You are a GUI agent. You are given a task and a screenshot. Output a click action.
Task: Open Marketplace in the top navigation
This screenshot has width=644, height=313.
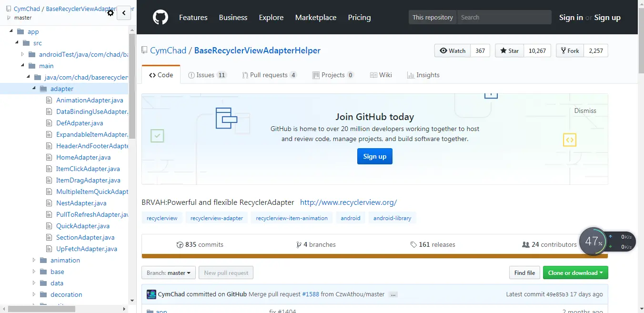316,18
